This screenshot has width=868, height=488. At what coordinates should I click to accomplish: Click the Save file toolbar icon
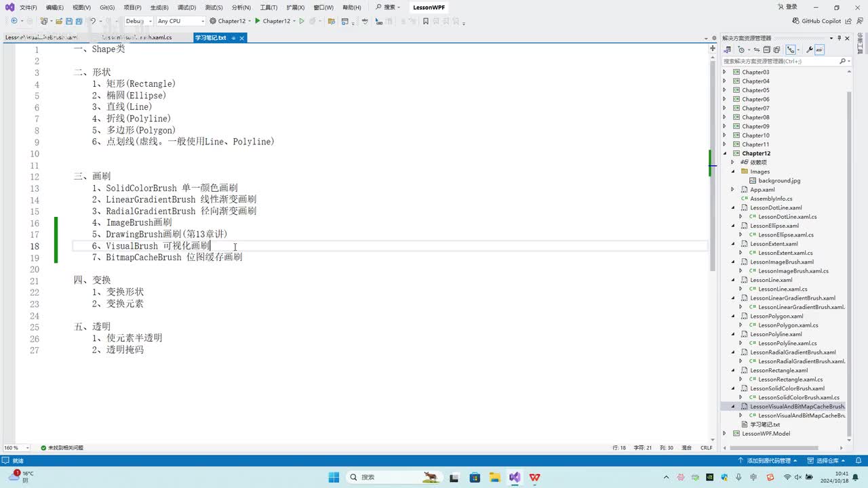coord(69,21)
